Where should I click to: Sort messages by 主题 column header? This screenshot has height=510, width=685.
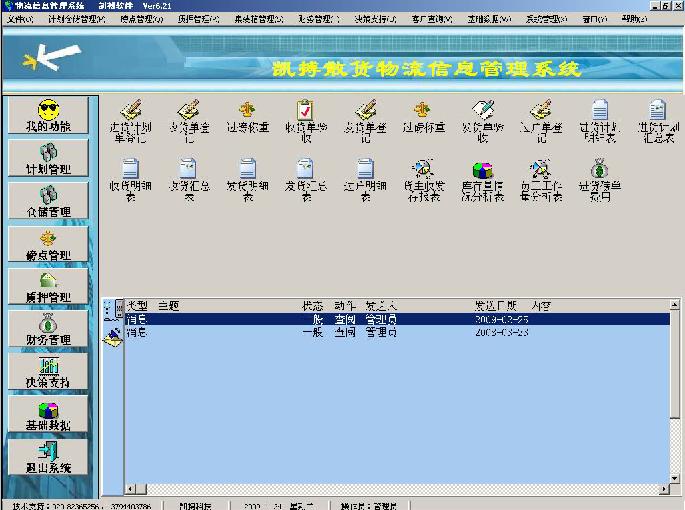tap(169, 306)
